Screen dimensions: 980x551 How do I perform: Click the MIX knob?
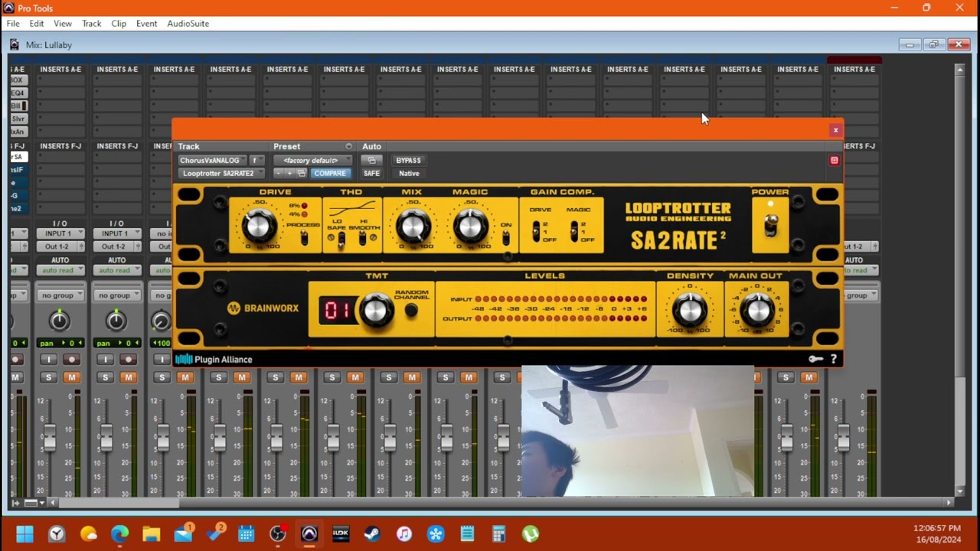tap(412, 226)
